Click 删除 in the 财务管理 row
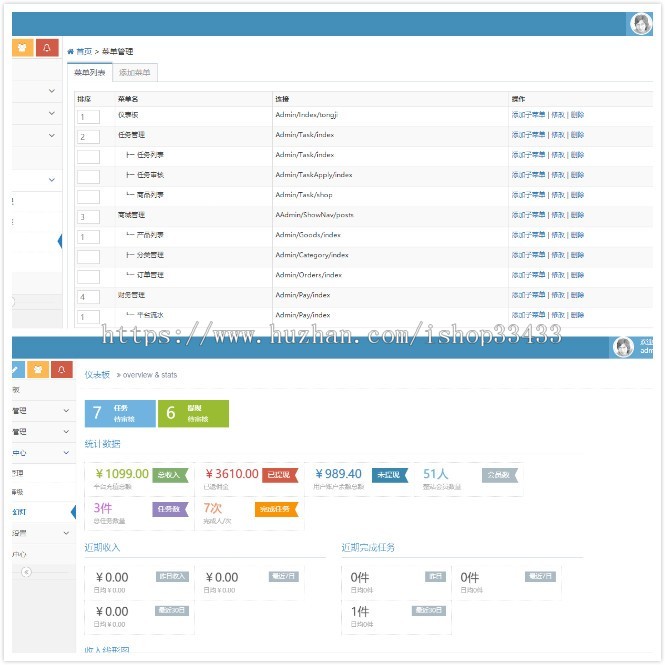Viewport: 665px width, 665px height. (577, 295)
